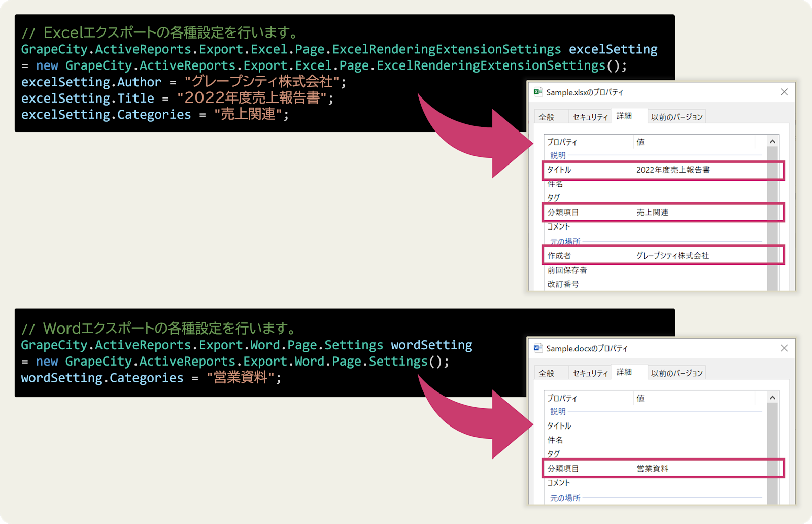
Task: Click the excelSetting.Title code line
Action: (x=178, y=98)
